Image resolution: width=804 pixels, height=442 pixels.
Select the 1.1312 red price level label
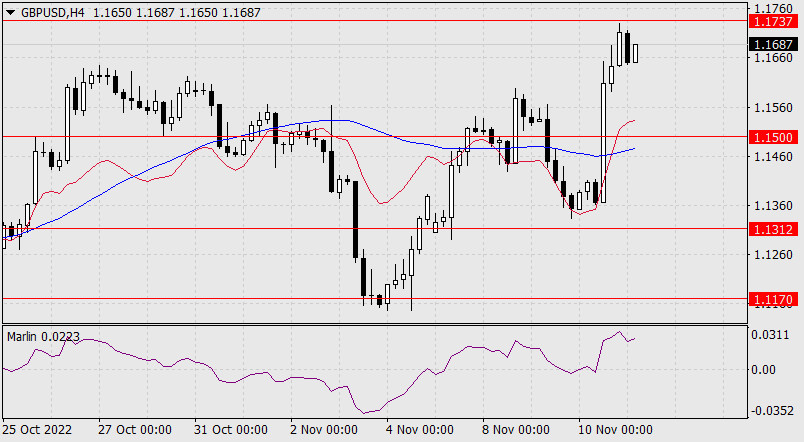point(773,229)
